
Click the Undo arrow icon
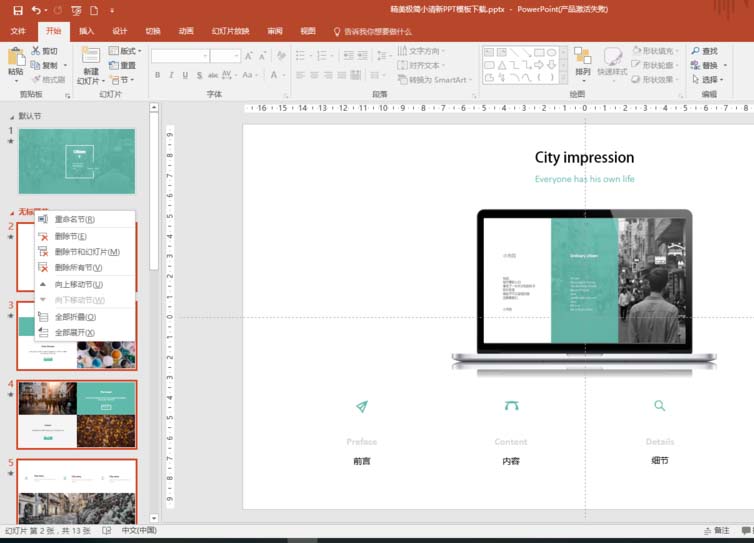click(x=36, y=10)
